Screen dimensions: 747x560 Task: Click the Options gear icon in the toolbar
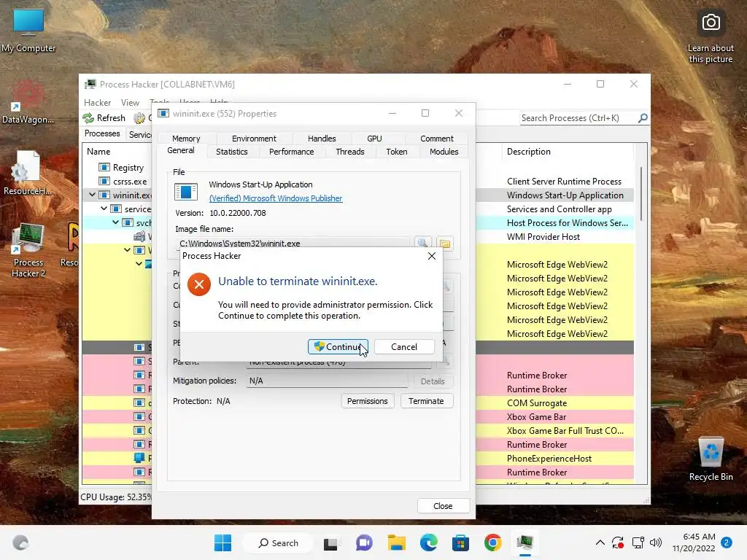[x=139, y=118]
